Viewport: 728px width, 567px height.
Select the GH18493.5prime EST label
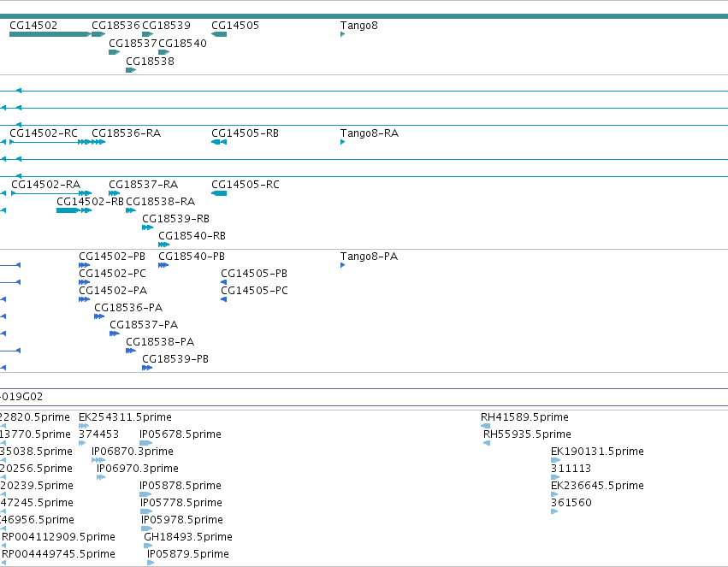(x=188, y=538)
